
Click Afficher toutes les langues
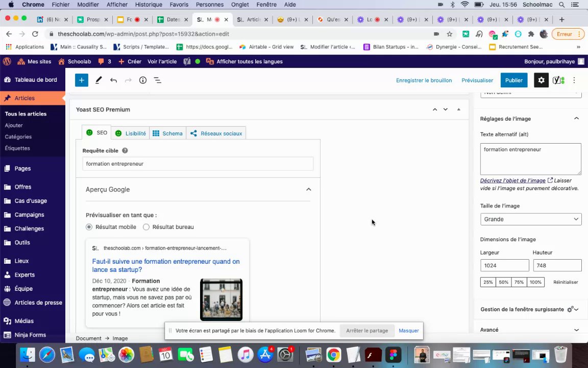(x=244, y=61)
